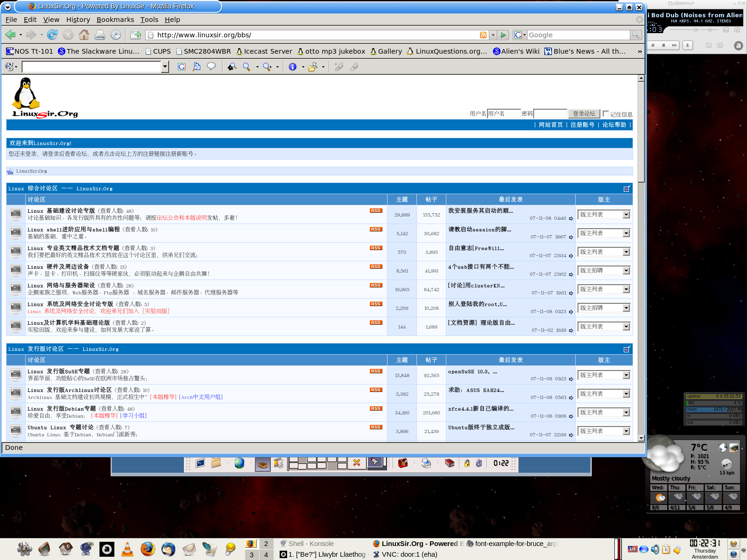This screenshot has height=560, width=747.
Task: Click the blue info icon
Action: point(293,67)
